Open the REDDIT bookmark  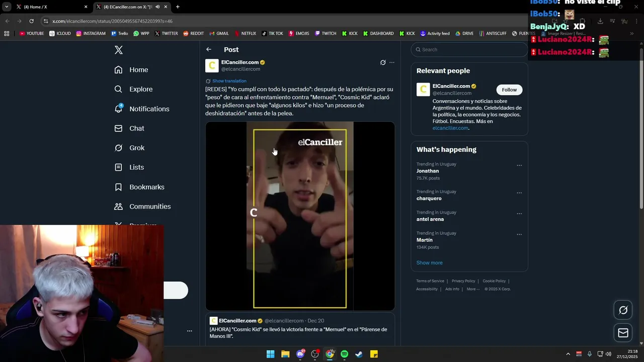click(194, 34)
